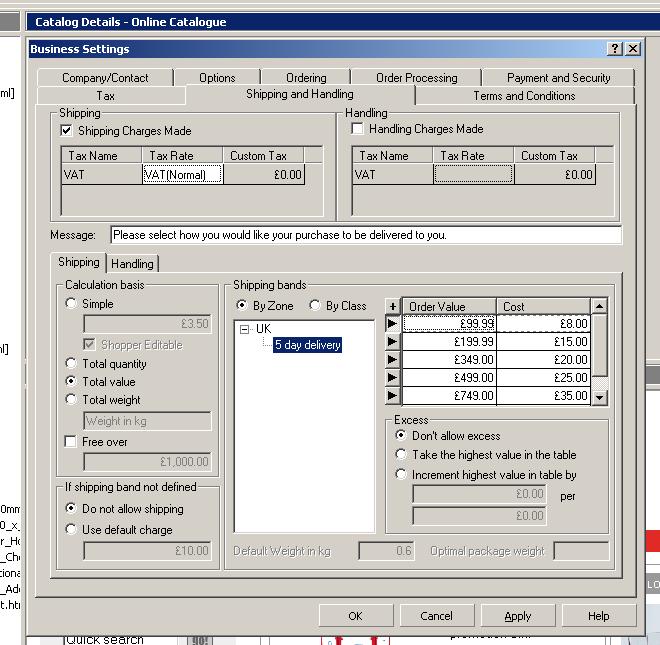Viewport: 660px width, 645px height.
Task: Open the Ordering tab
Action: (x=306, y=78)
